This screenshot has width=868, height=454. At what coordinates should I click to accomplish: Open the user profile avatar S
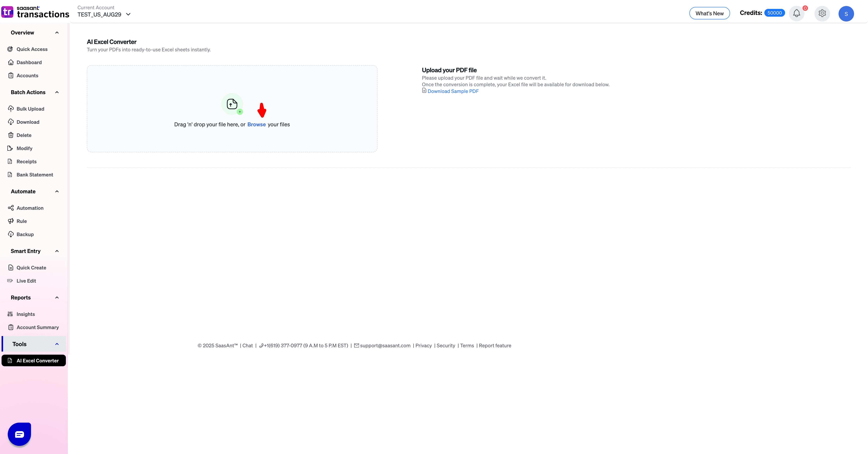click(846, 14)
